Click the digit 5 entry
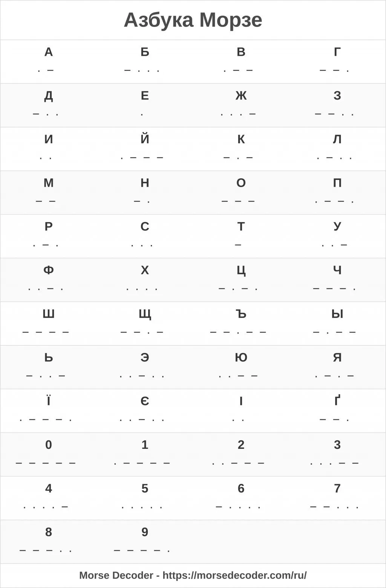Screen dimensions: 386x588 (x=145, y=498)
